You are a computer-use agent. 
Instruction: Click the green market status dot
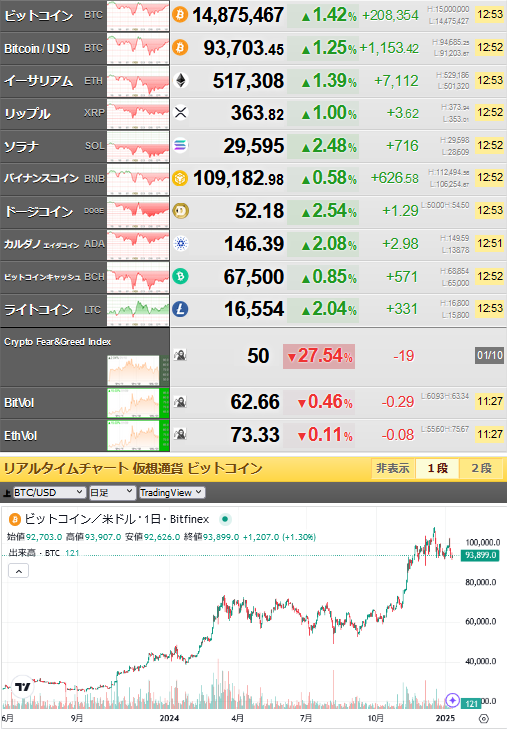[x=225, y=519]
